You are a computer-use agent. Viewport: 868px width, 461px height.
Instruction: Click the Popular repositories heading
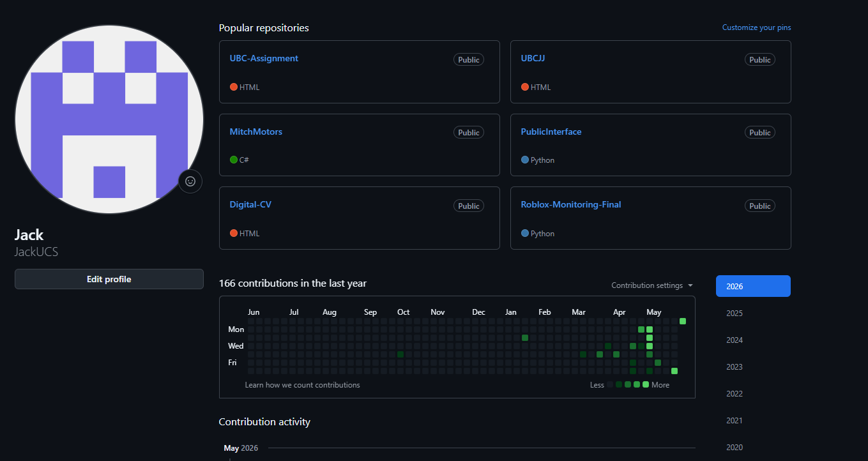[264, 27]
